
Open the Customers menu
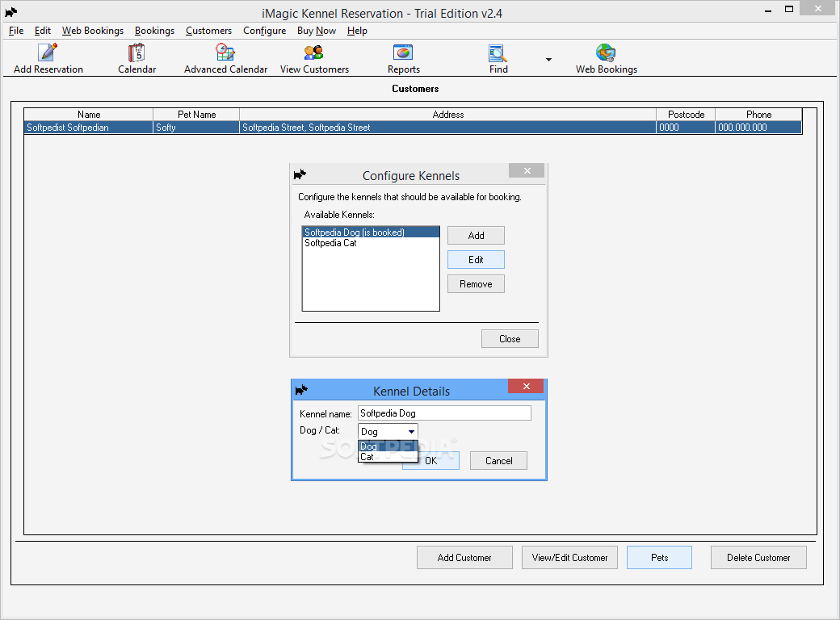click(x=209, y=31)
